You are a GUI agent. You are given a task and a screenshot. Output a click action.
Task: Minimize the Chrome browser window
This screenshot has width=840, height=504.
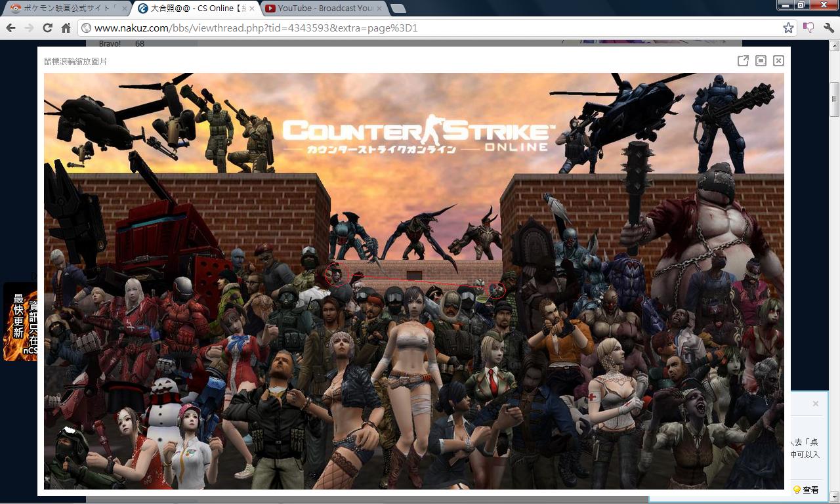[x=786, y=5]
